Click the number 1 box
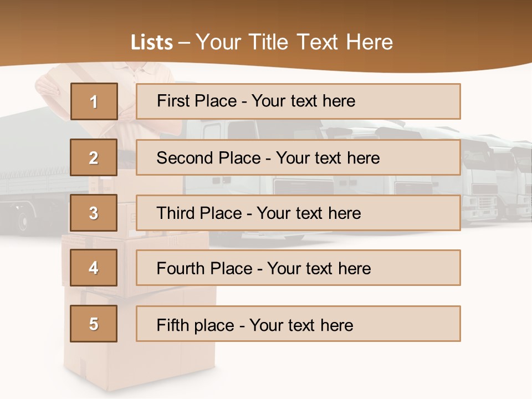The width and height of the screenshot is (532, 399). (94, 101)
